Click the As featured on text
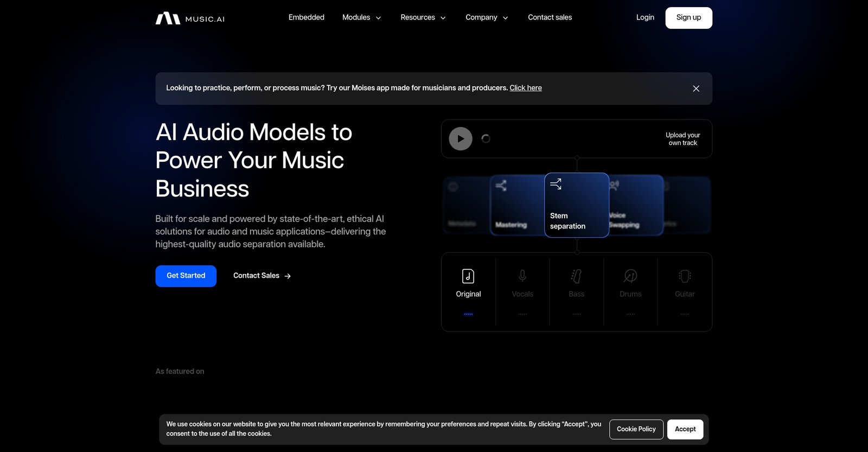Screen dimensions: 868x452 (x=180, y=372)
